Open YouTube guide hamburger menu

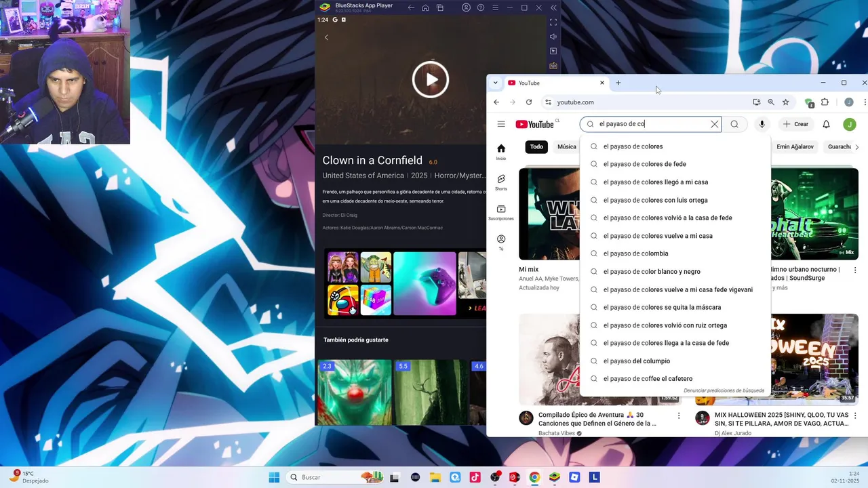(x=501, y=124)
